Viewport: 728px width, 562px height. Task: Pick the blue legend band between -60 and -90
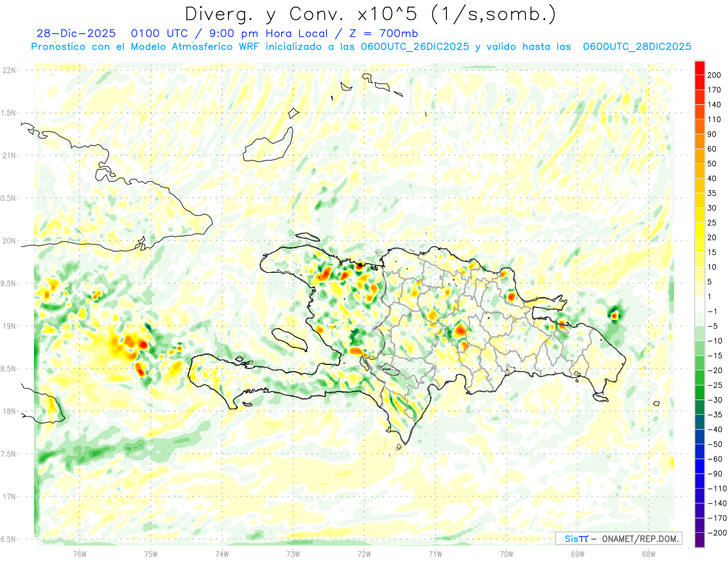click(x=699, y=467)
